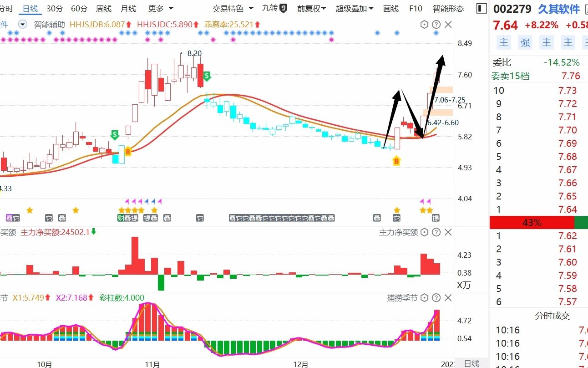Click the yellow B buy signal in late December
Image resolution: width=588 pixels, height=368 pixels.
click(396, 160)
